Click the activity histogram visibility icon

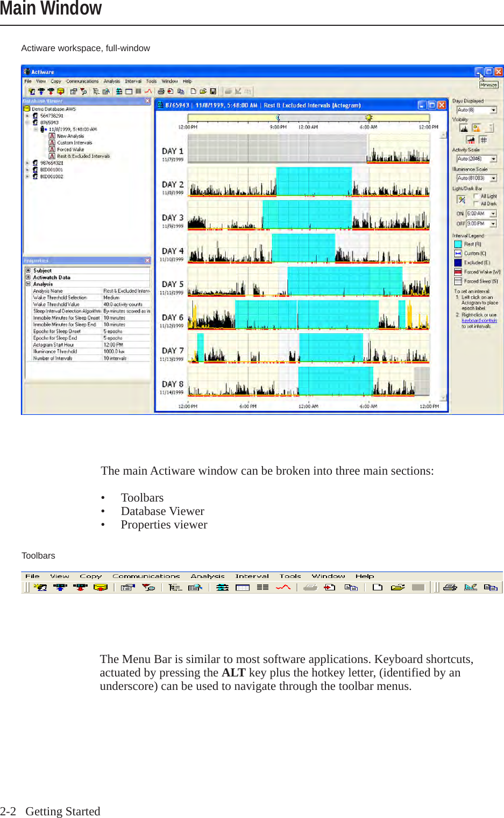click(x=465, y=128)
